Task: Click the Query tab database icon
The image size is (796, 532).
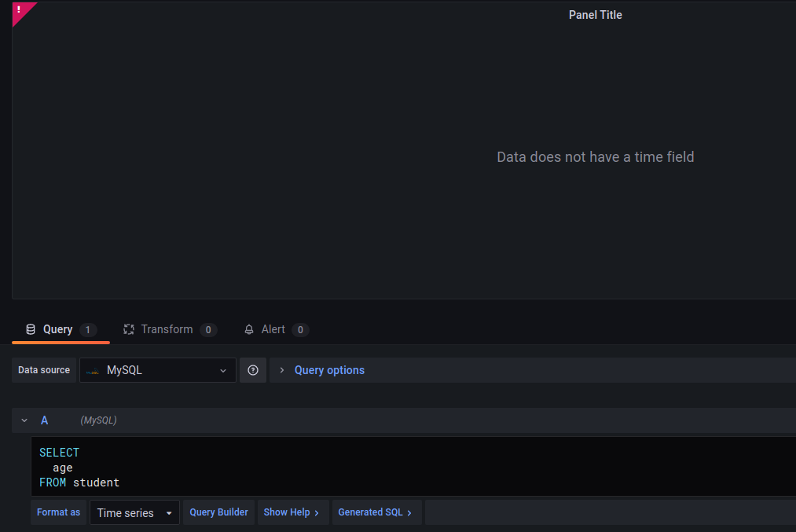Action: pos(31,329)
